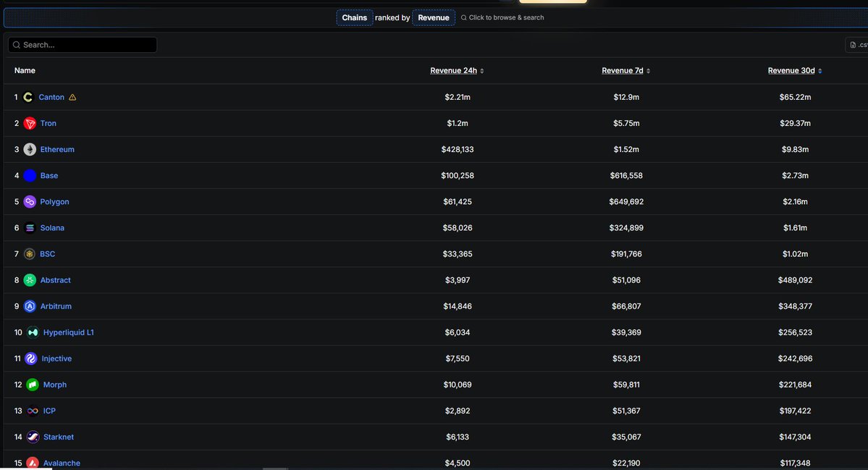Open the BSC chain link
This screenshot has height=470, width=868.
(x=48, y=253)
